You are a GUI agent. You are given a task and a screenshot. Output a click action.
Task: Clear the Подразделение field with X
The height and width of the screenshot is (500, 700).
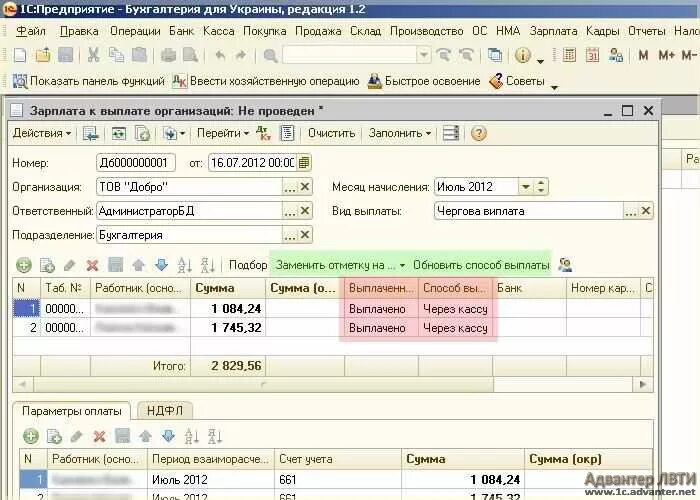tap(305, 235)
